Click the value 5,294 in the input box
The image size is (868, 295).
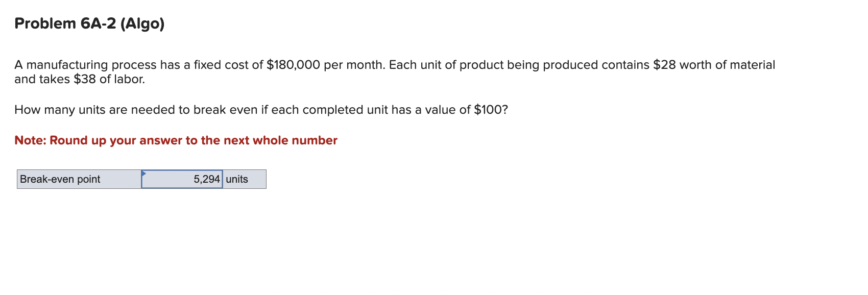point(207,179)
